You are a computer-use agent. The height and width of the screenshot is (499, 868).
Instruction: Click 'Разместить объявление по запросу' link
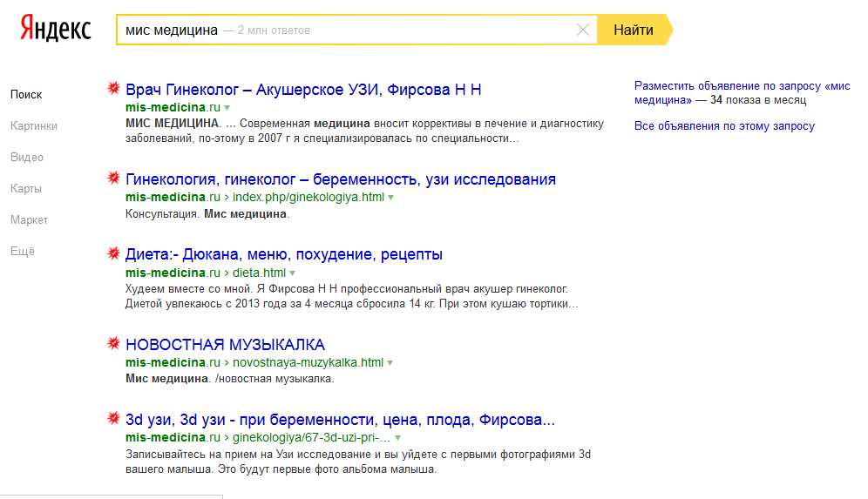[x=743, y=93]
